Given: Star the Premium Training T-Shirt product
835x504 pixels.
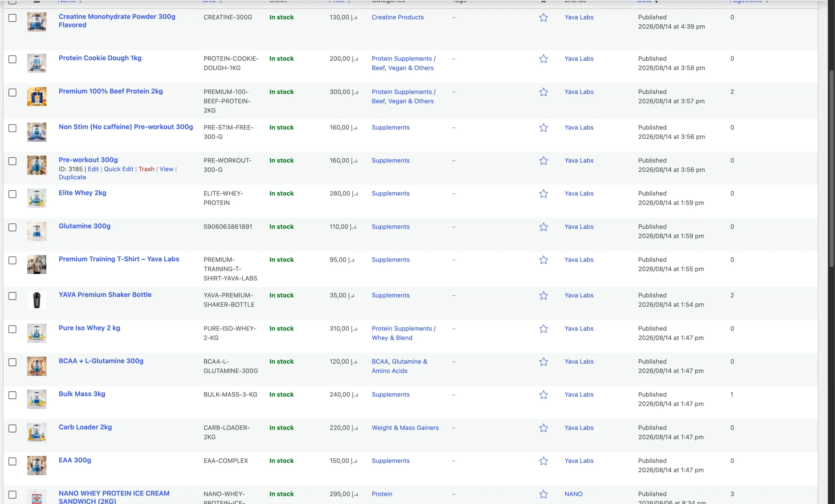Looking at the screenshot, I should [543, 260].
